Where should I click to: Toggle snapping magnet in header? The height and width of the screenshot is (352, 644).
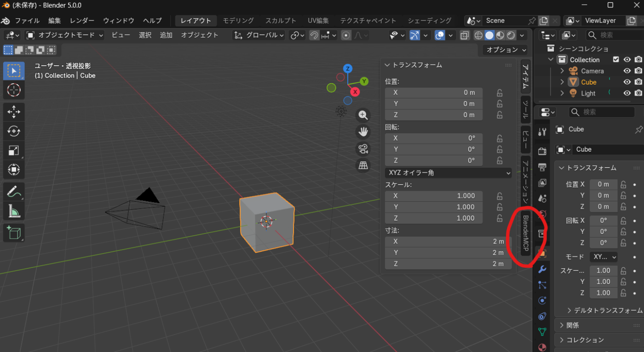314,35
